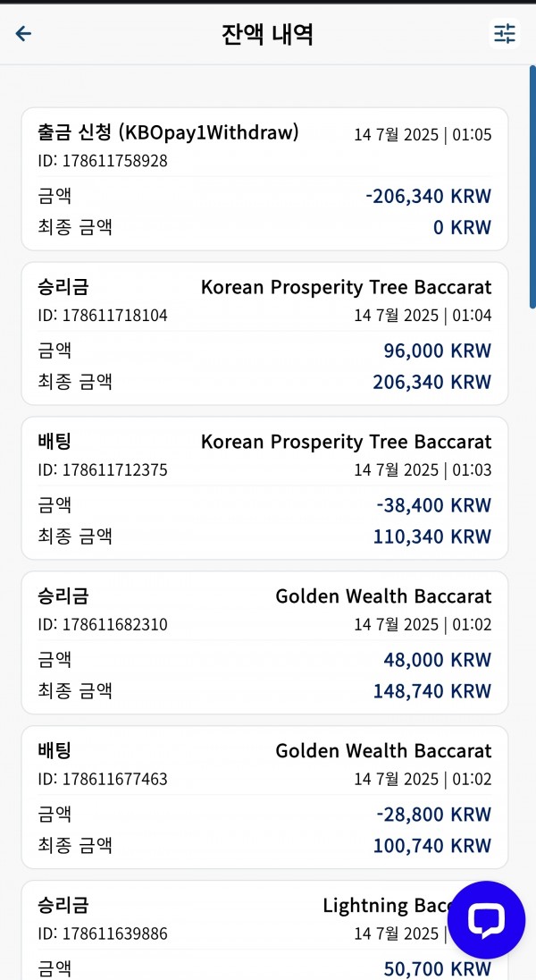Select the Golden Wealth Baccarat betting card
This screenshot has width=536, height=980.
(x=265, y=797)
